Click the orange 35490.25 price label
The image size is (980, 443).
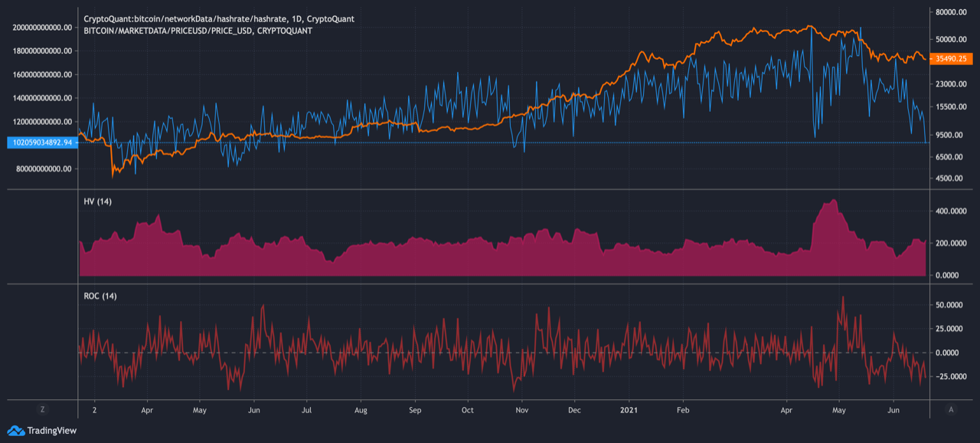pyautogui.click(x=949, y=58)
